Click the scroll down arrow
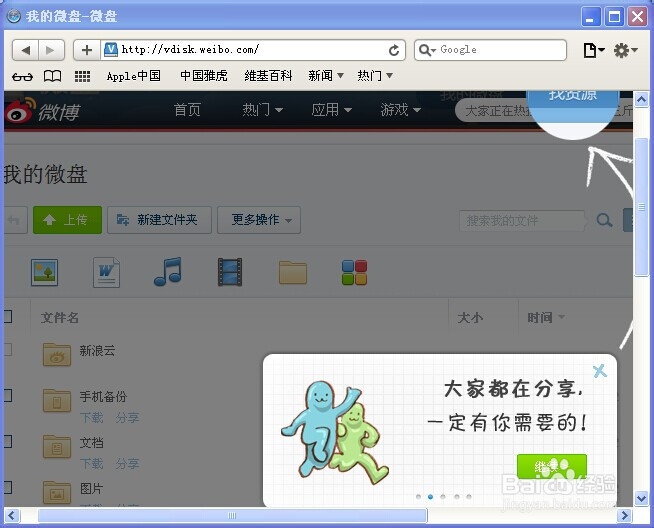Viewport: 654px width, 528px height. (641, 498)
